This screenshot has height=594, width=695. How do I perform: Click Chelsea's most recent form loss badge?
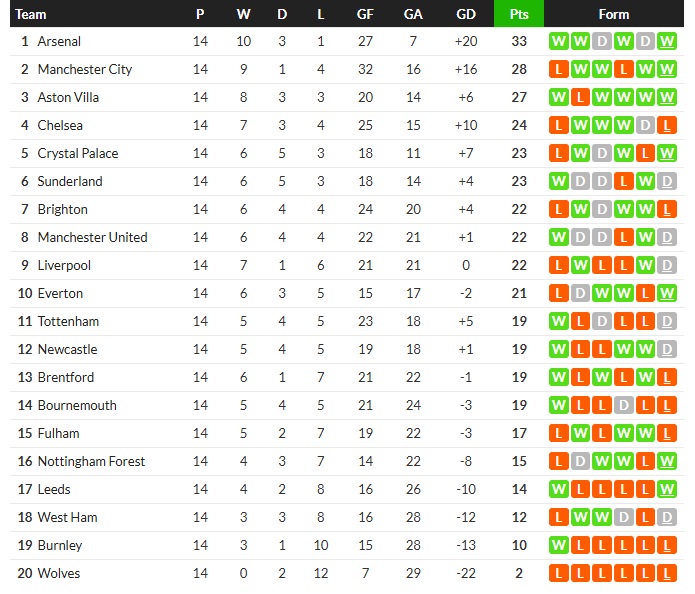pos(667,126)
